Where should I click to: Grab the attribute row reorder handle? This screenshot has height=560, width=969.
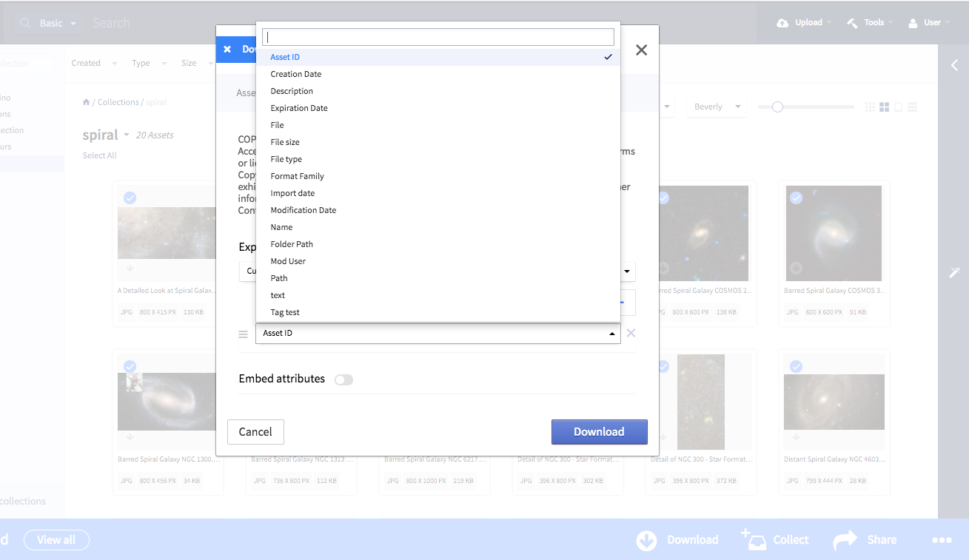243,334
